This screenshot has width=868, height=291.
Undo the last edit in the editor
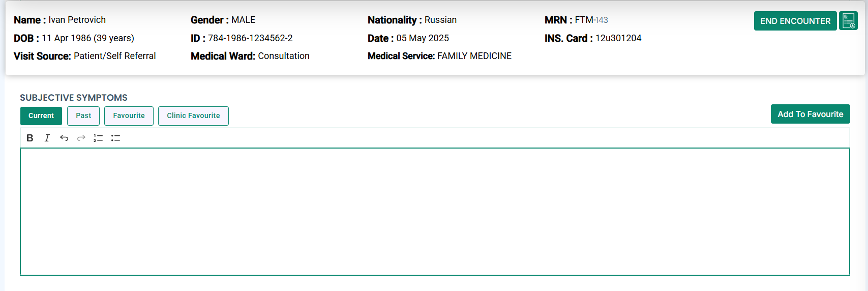click(x=64, y=138)
